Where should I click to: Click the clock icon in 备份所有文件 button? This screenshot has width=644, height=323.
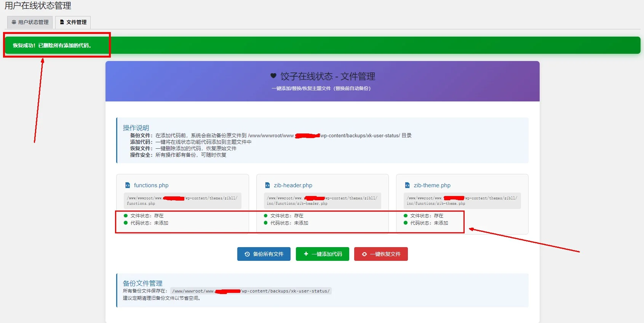[x=247, y=254]
